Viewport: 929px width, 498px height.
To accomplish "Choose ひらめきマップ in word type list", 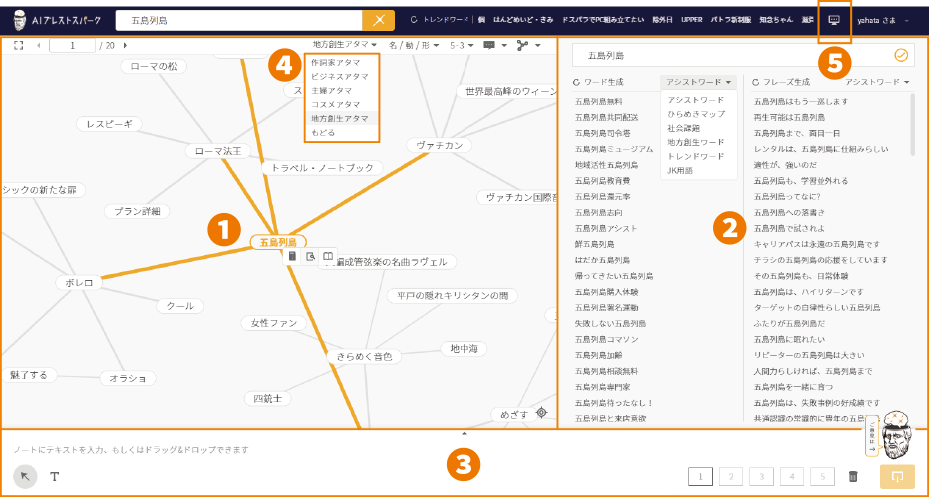I will (x=698, y=114).
